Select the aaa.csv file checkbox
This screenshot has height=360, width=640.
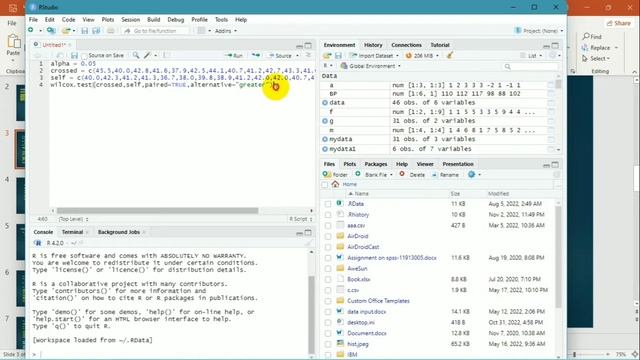[x=328, y=225]
